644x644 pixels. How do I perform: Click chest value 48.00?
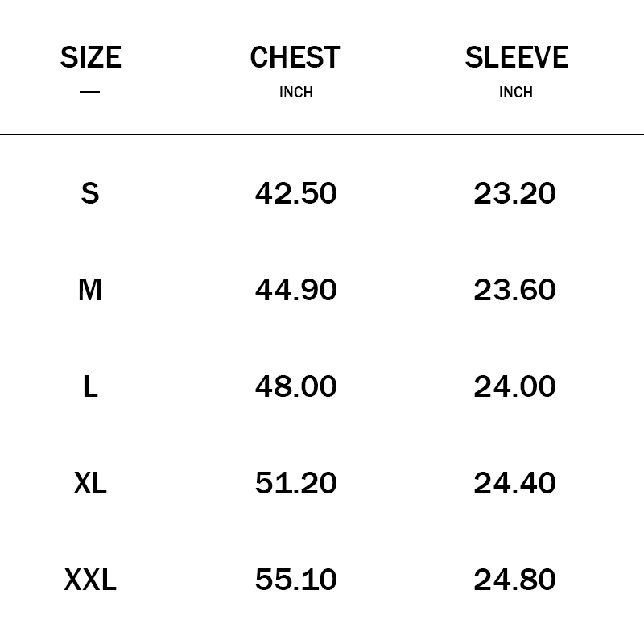[x=295, y=386]
